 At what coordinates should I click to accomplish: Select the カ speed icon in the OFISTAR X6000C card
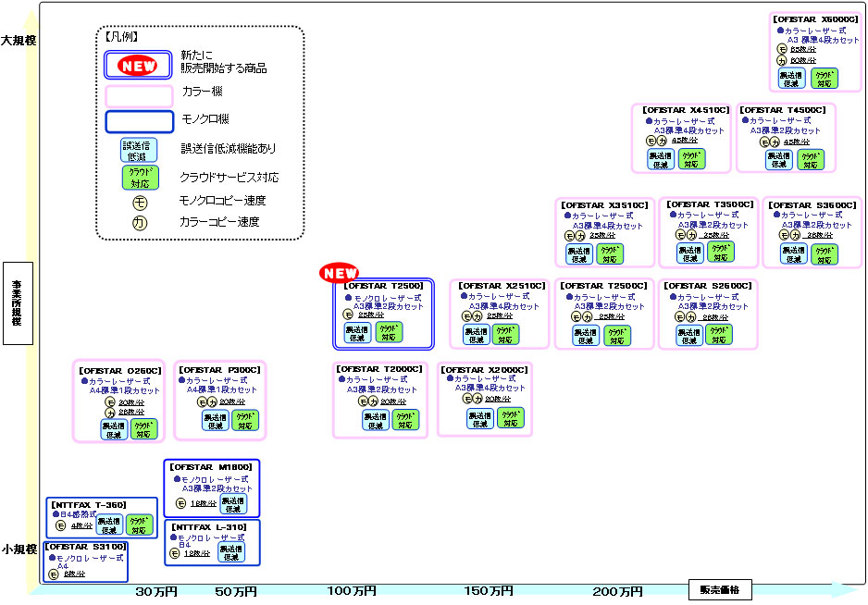click(782, 60)
